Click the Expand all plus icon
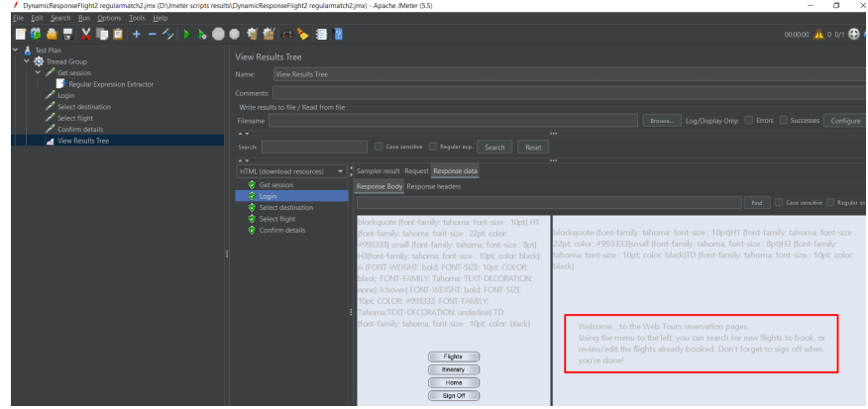Viewport: 868px width, 409px height. coord(137,35)
